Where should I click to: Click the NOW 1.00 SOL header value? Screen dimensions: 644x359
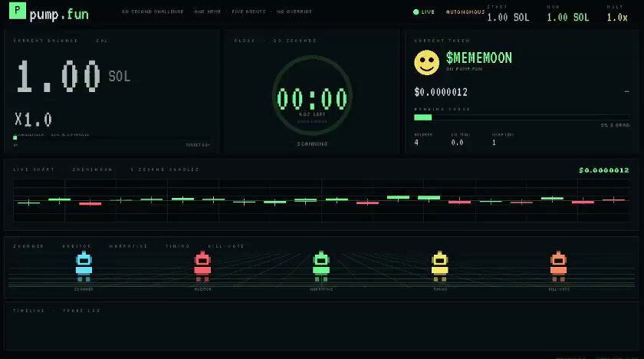click(567, 17)
